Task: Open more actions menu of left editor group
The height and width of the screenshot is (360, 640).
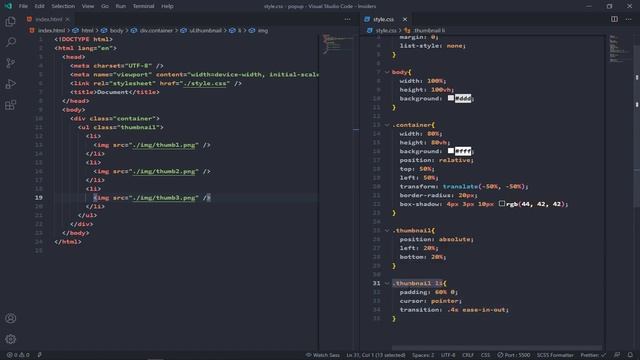Action: pos(347,19)
